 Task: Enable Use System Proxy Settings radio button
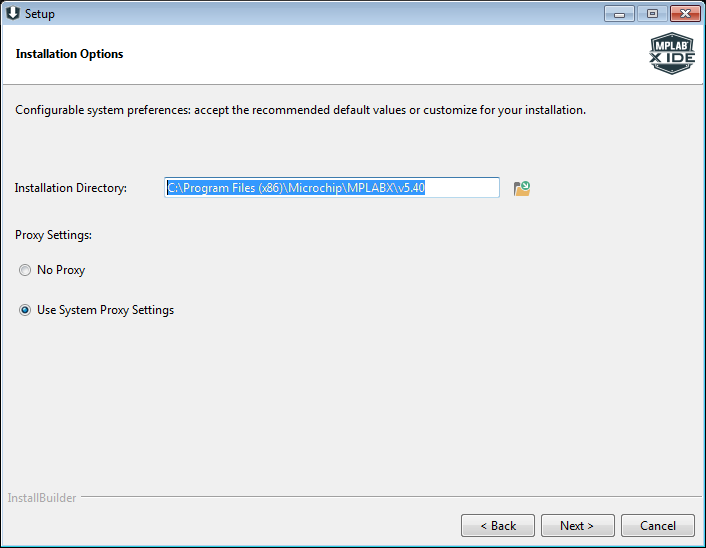[x=25, y=310]
